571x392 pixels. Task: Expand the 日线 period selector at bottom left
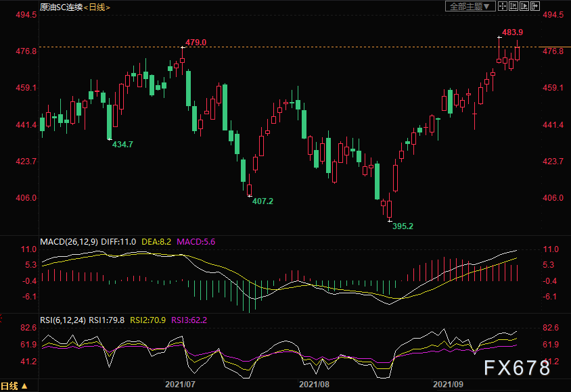pyautogui.click(x=14, y=387)
